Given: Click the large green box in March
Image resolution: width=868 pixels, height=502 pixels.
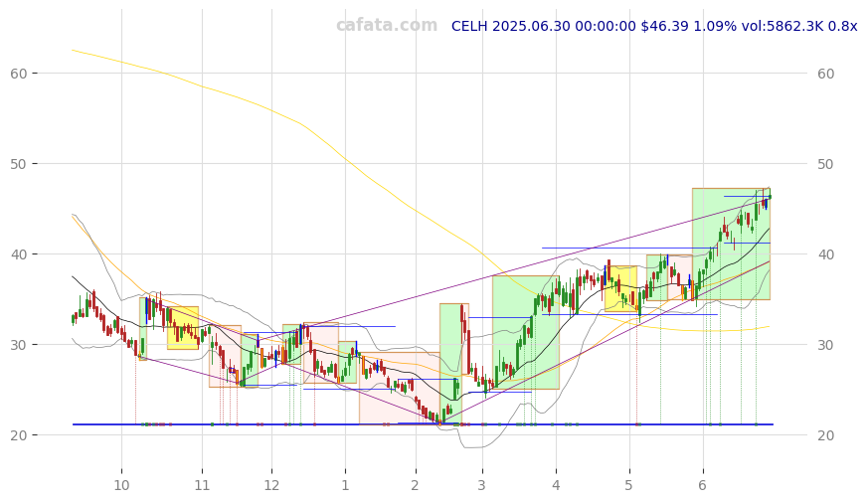Looking at the screenshot, I should click(526, 332).
